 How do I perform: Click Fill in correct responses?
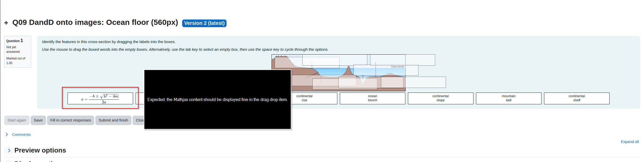(71, 120)
